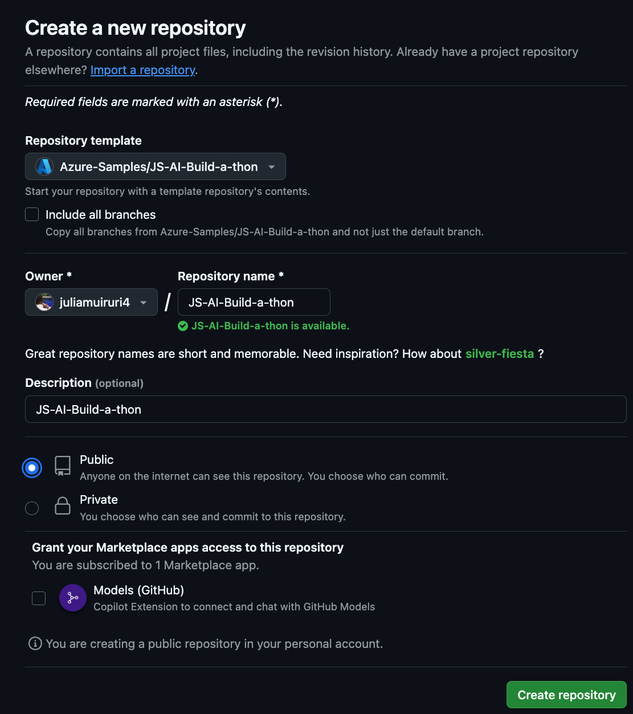The height and width of the screenshot is (714, 633).
Task: Click the juliamuiruri4 owner avatar
Action: (x=44, y=302)
